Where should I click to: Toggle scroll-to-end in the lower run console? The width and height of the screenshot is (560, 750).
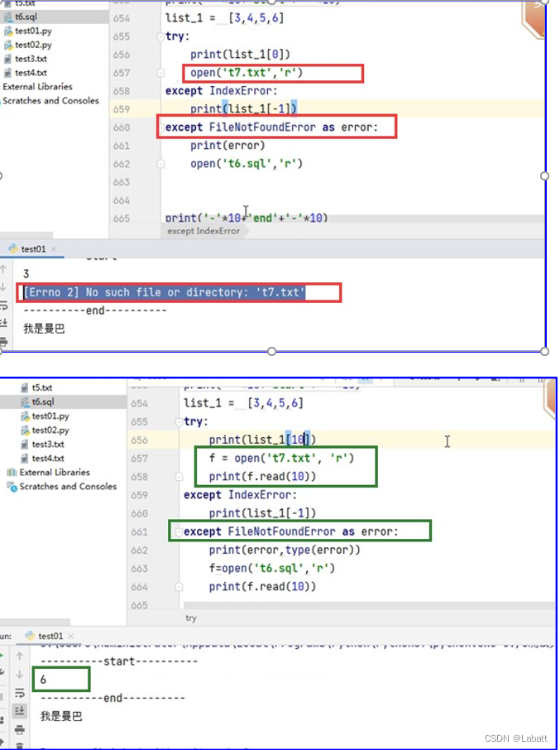point(20,711)
